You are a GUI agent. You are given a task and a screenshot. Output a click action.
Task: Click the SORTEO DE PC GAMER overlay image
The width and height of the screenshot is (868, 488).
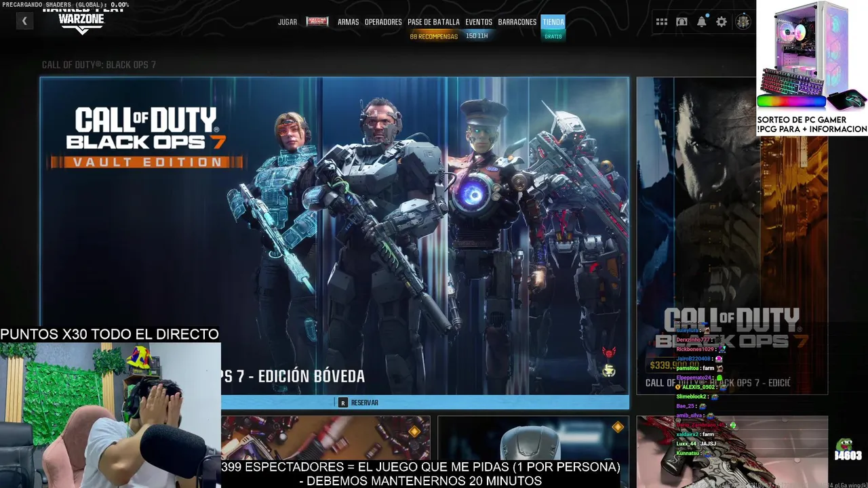point(812,68)
